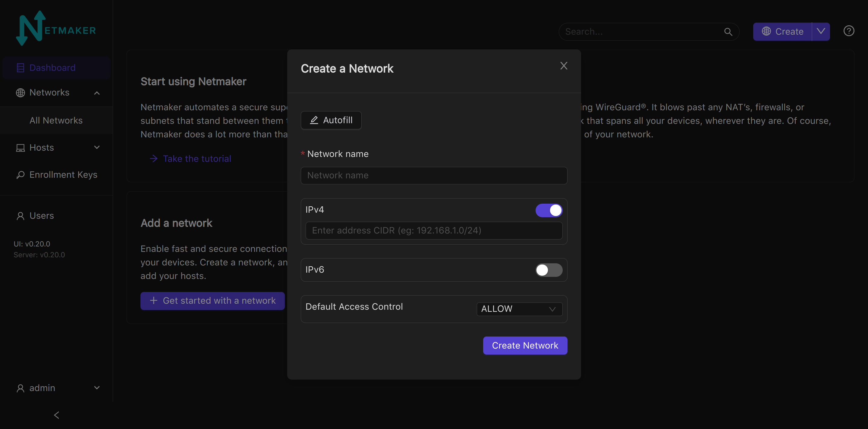This screenshot has width=868, height=429.
Task: Click the Get started with a network link
Action: point(212,301)
